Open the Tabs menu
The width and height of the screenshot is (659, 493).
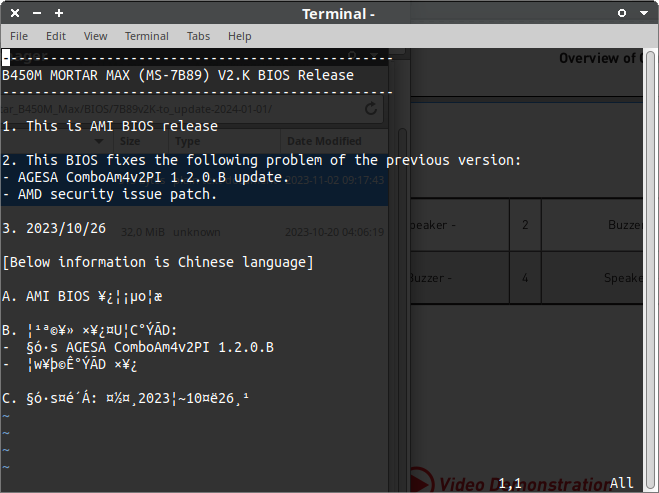click(199, 36)
